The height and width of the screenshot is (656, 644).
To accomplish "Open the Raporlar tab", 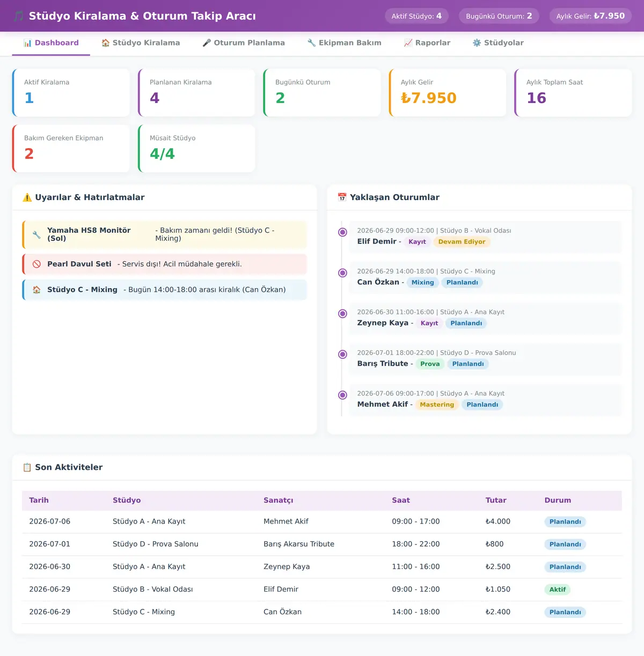I will point(427,43).
